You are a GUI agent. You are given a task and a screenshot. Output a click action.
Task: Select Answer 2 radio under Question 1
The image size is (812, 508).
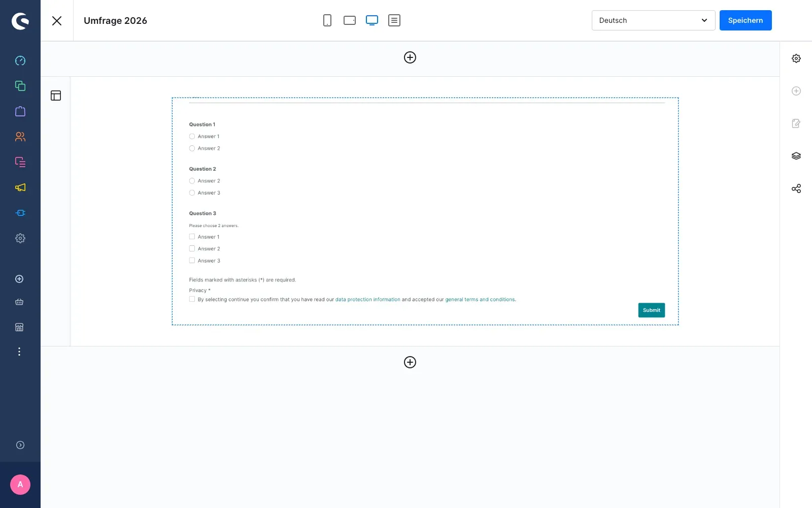[192, 148]
